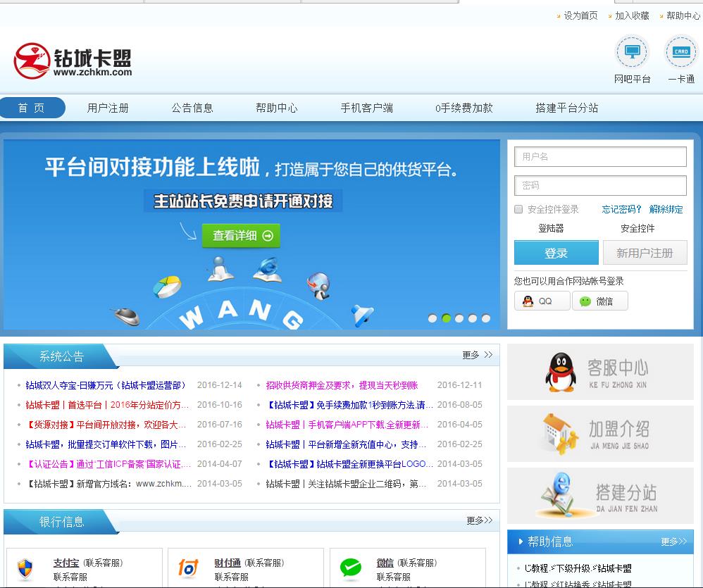Screen dimensions: 703x588
Task: Click the 钻城卡盟 site logo
Action: point(73,61)
